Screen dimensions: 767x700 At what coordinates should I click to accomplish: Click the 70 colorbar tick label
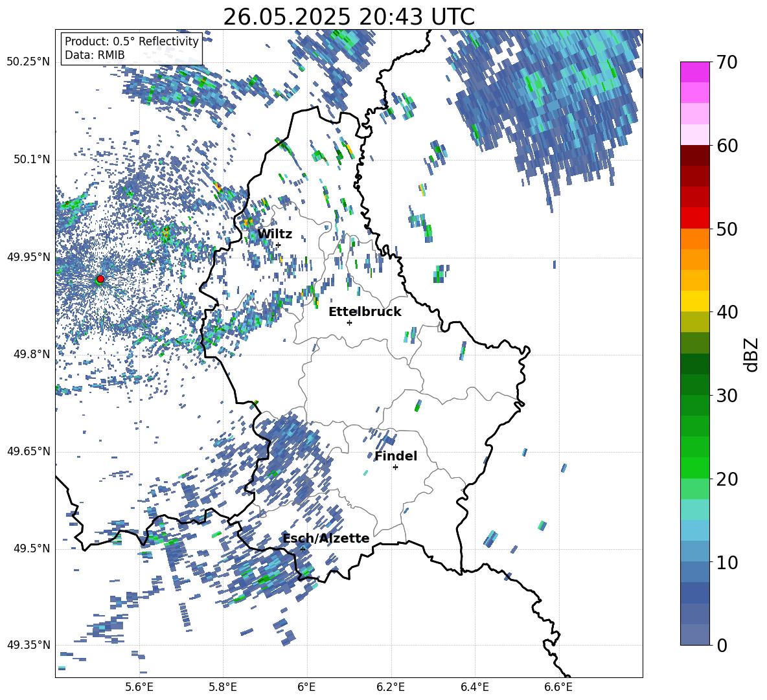727,63
